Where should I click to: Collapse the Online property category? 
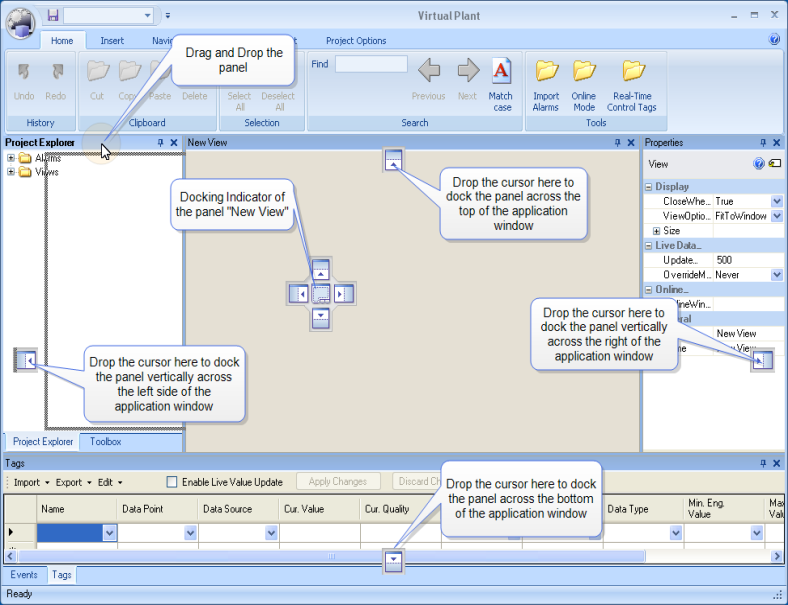648,290
